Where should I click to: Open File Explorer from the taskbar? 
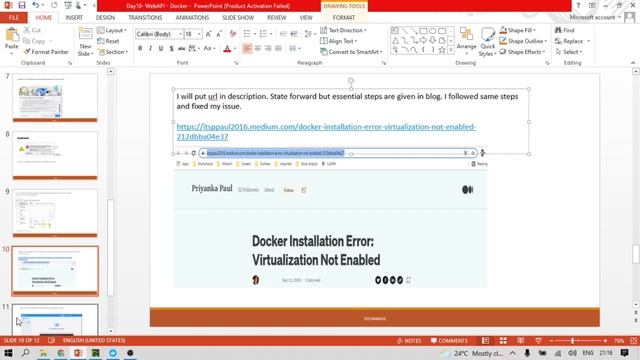[43, 353]
